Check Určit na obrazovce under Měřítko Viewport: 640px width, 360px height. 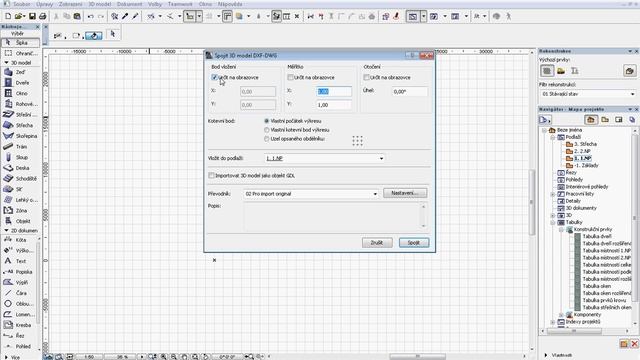click(x=290, y=77)
